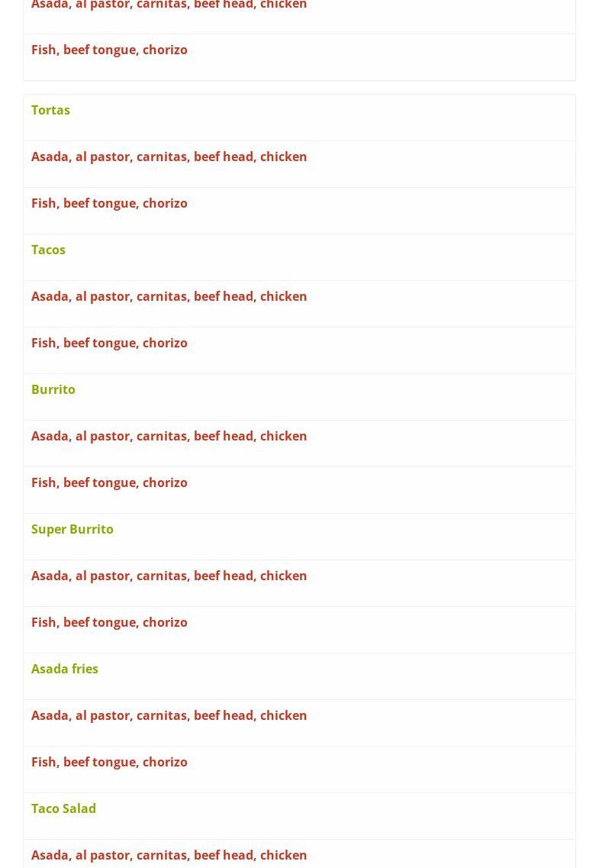This screenshot has height=868, width=599.
Task: Click Fish, beef tongue, chorizo under Tortas
Action: pos(109,203)
